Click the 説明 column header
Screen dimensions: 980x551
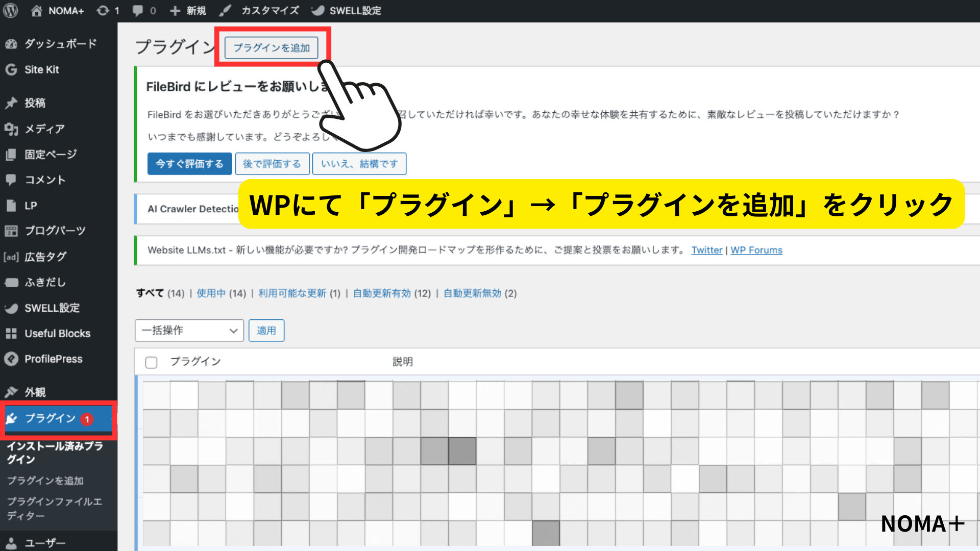pos(403,362)
